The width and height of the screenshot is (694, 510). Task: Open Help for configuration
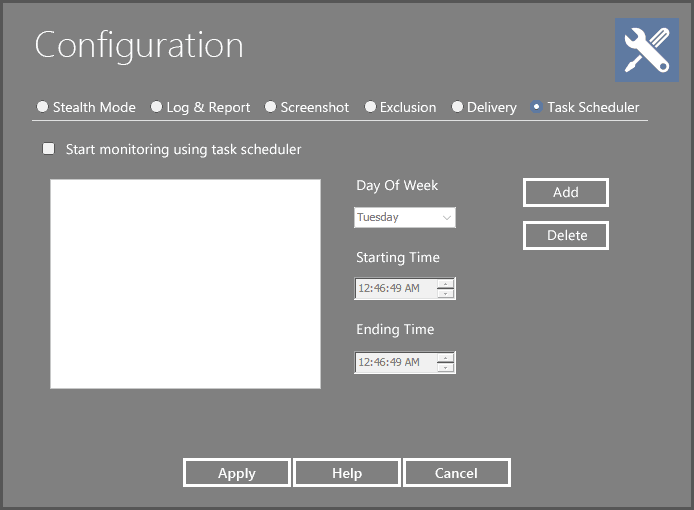tap(347, 473)
